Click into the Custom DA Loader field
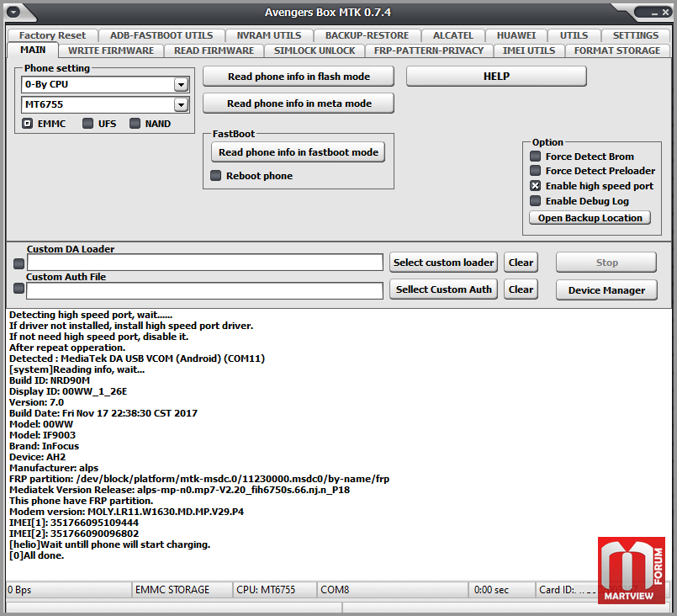This screenshot has height=616, width=677. (x=205, y=263)
